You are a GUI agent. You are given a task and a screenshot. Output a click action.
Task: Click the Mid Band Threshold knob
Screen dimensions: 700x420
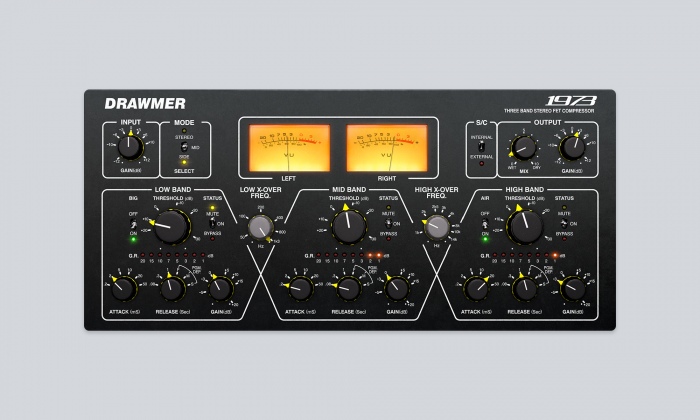tap(349, 227)
